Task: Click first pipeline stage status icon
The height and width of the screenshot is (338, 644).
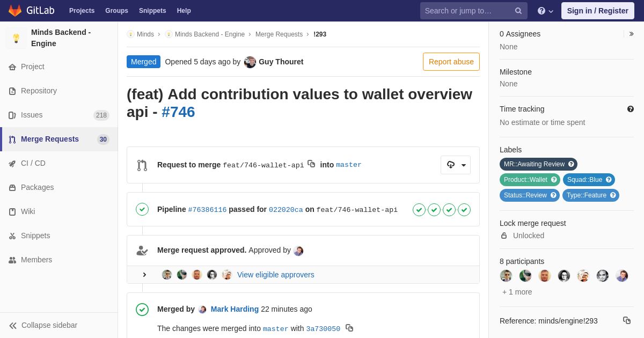Action: (x=419, y=210)
